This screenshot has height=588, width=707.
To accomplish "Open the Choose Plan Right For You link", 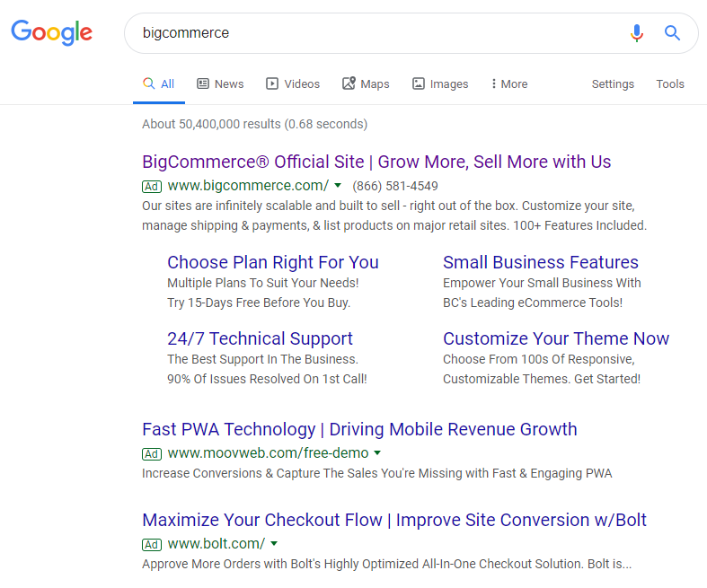I will pos(273,262).
